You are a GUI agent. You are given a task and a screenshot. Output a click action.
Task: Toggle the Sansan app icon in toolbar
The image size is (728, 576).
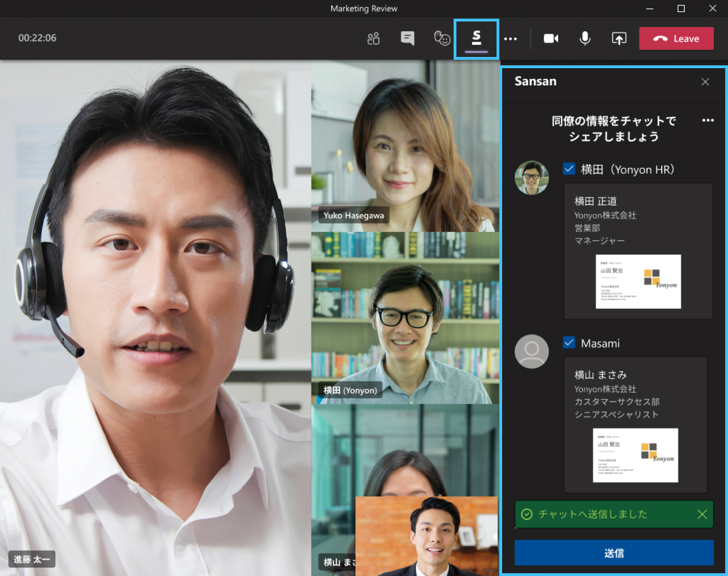coord(476,38)
